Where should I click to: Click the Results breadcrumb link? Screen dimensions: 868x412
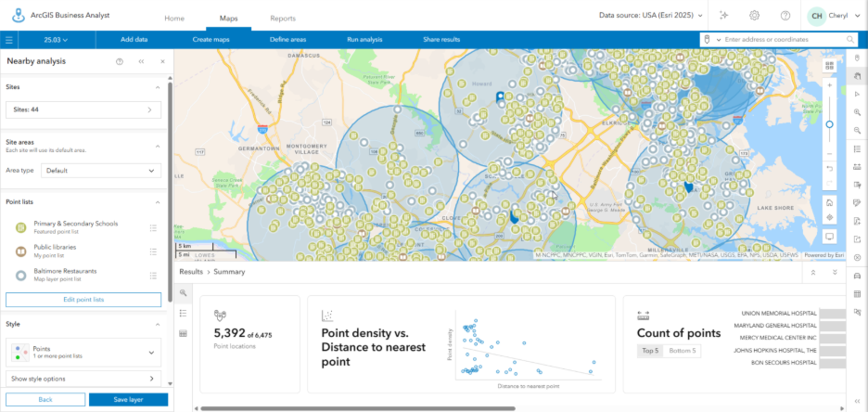[x=190, y=272]
